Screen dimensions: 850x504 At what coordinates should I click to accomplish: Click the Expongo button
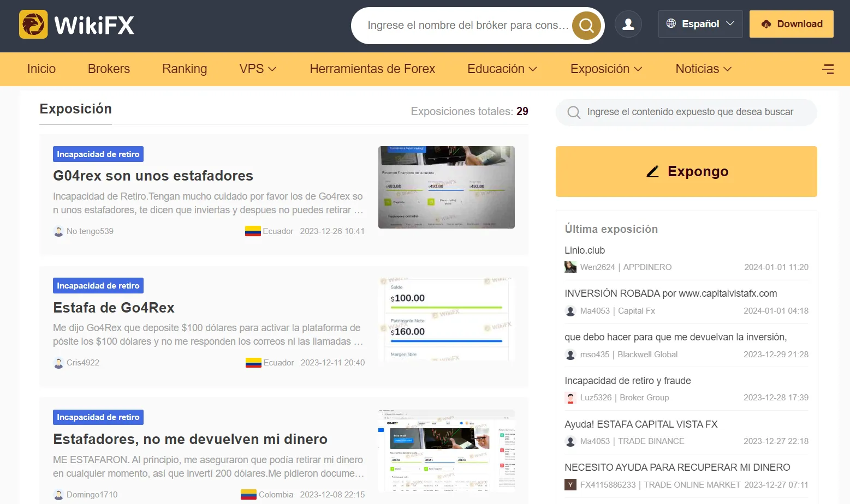(x=686, y=171)
